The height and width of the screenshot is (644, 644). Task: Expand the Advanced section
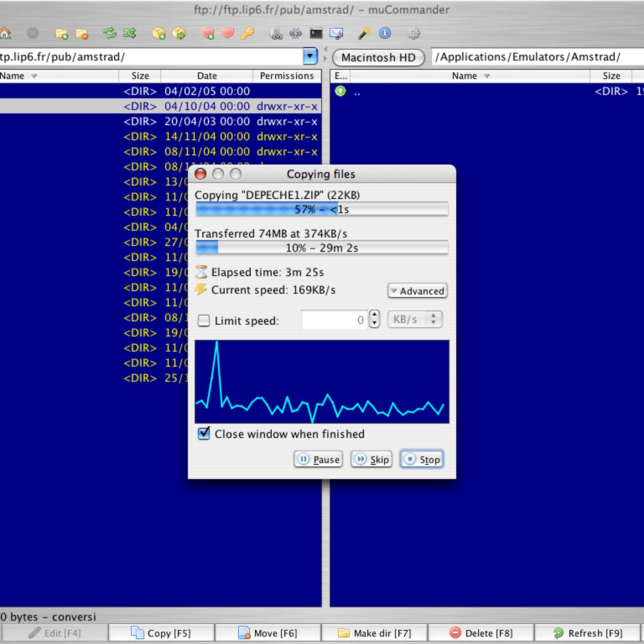point(417,291)
